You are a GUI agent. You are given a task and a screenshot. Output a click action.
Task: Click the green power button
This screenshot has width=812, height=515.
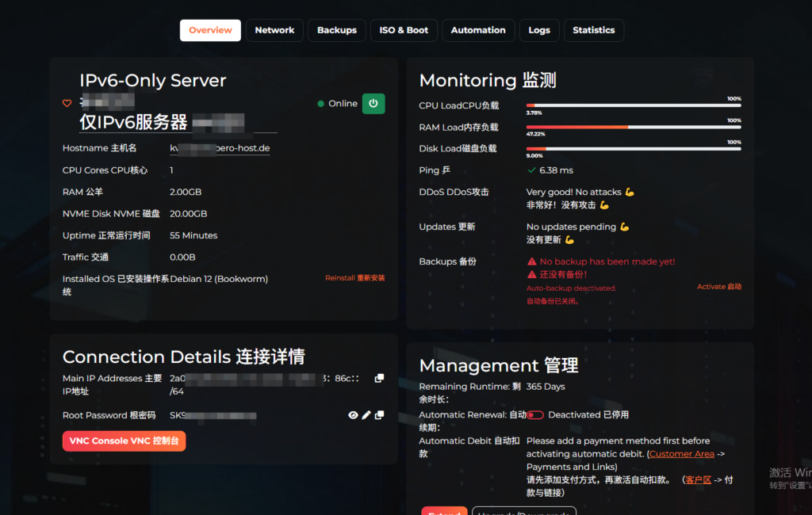click(x=373, y=103)
